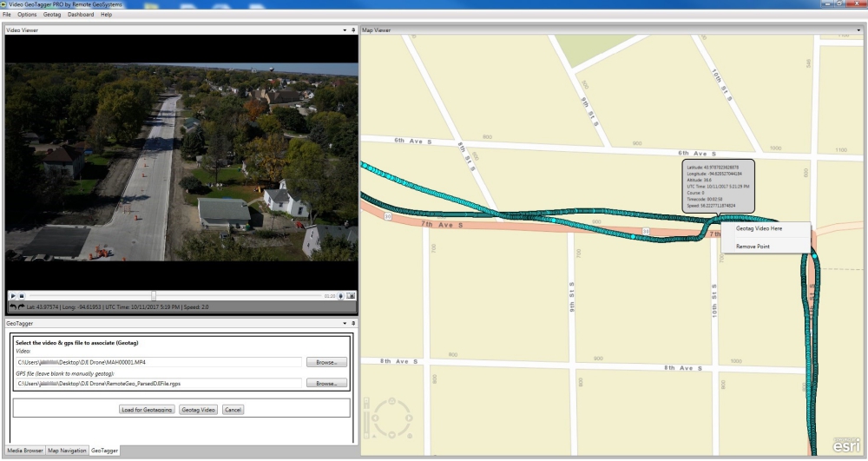
Task: Click the video seek slider handle
Action: [154, 296]
